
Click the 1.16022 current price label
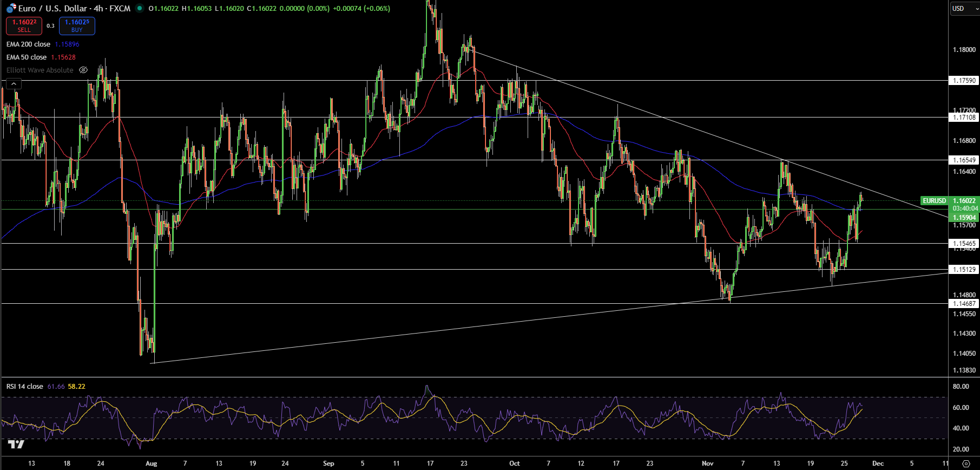coord(964,200)
